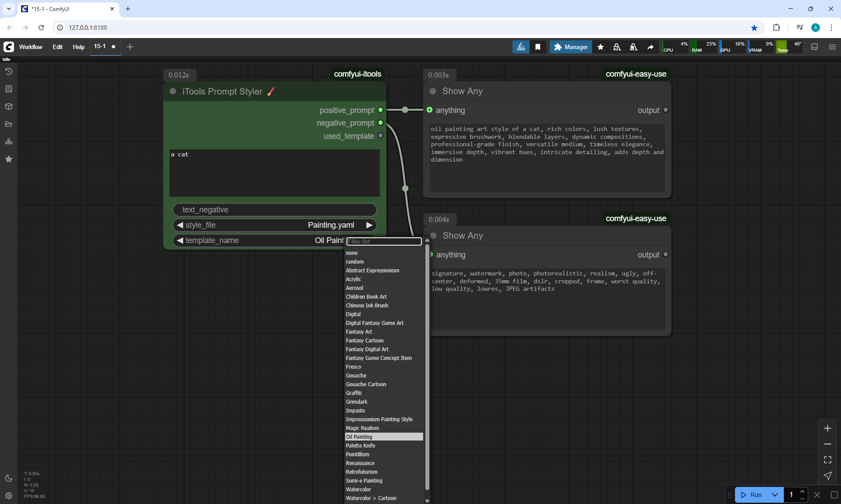
Task: Click the bookmark icon in top toolbar
Action: tap(537, 47)
